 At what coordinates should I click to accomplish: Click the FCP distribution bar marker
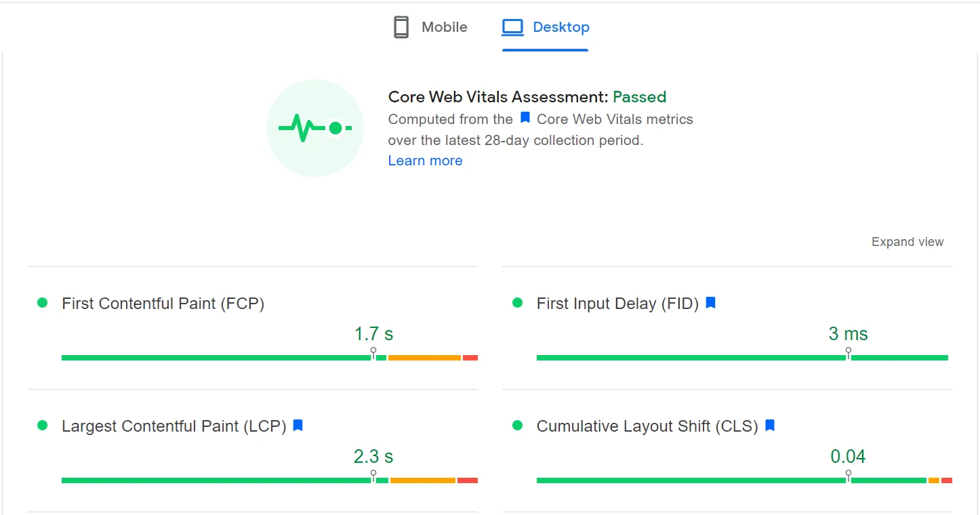373,353
